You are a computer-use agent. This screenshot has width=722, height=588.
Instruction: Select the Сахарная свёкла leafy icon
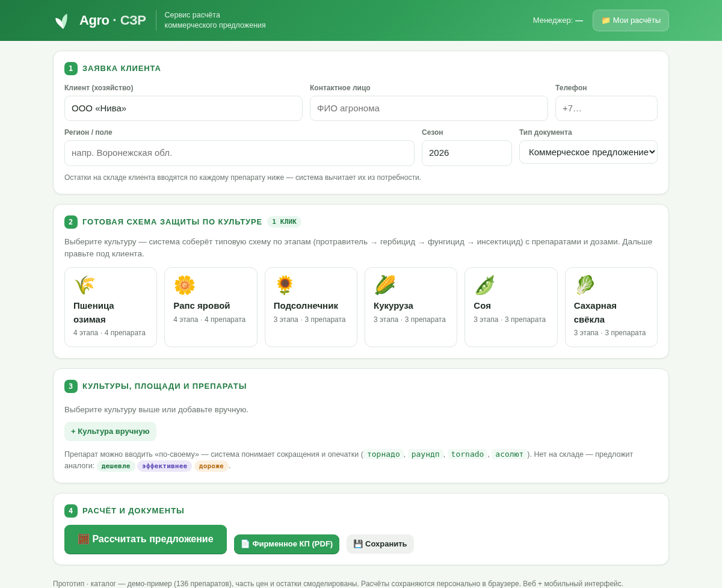click(x=585, y=285)
